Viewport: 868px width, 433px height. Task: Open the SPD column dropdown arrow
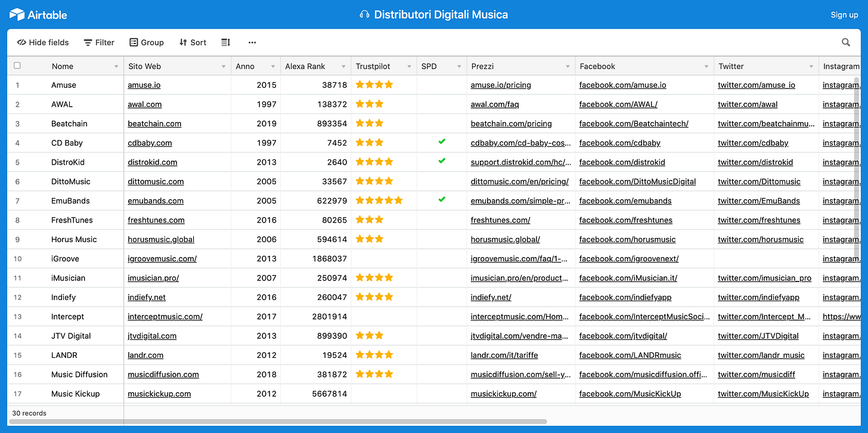[x=460, y=66]
